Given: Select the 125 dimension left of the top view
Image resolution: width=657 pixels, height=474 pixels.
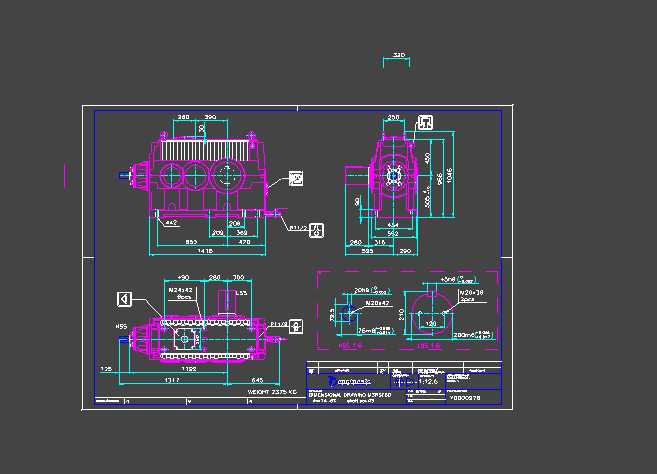Looking at the screenshot, I should click(106, 369).
